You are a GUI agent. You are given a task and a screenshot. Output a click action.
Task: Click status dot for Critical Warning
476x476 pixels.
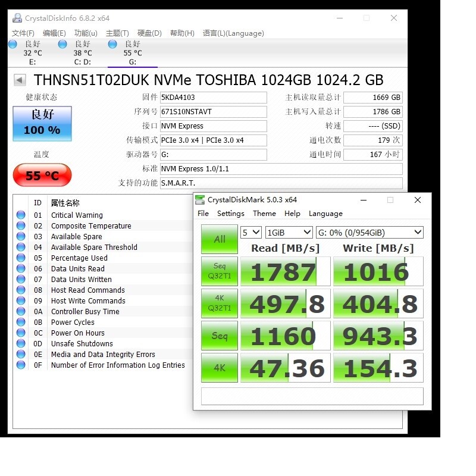pyautogui.click(x=21, y=215)
